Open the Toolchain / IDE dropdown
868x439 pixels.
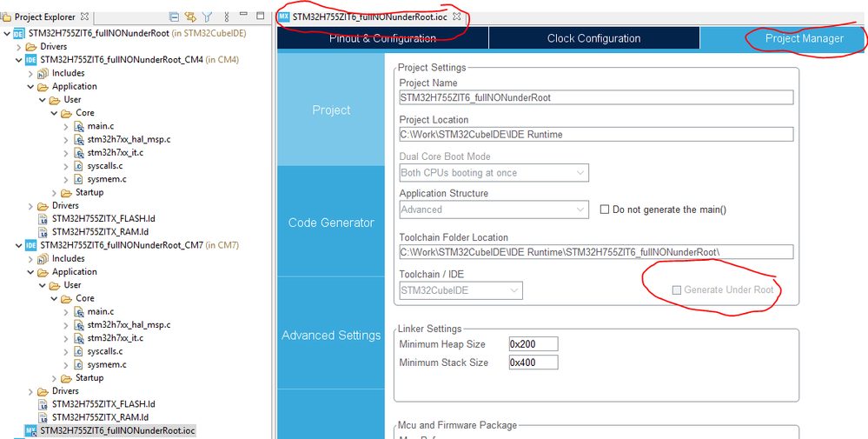pos(461,290)
